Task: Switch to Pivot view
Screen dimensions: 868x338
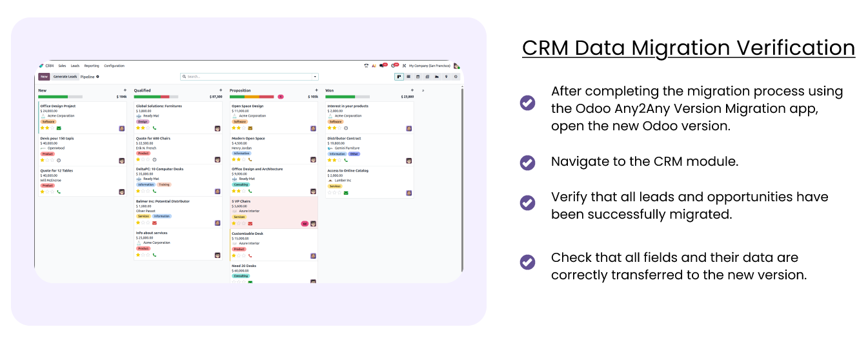Action: pyautogui.click(x=427, y=77)
